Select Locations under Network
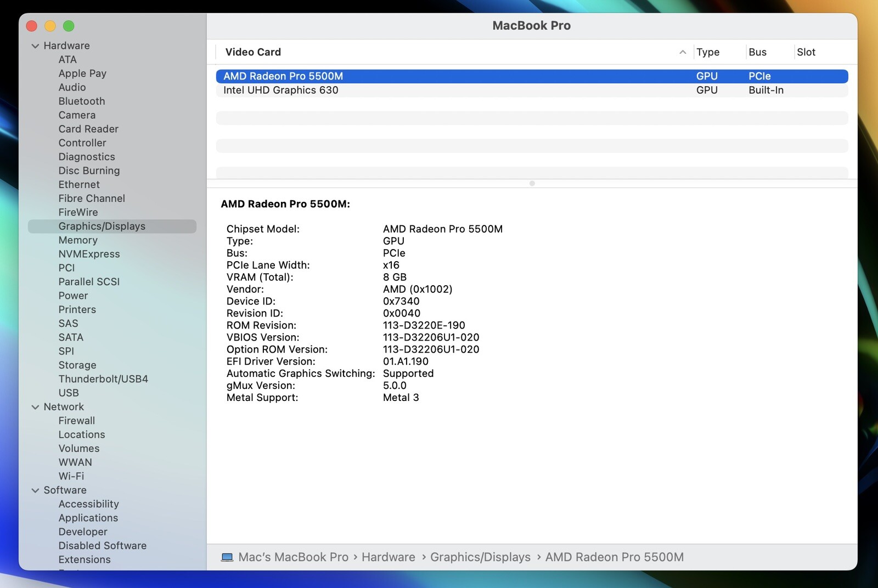Image resolution: width=878 pixels, height=588 pixels. 82,434
